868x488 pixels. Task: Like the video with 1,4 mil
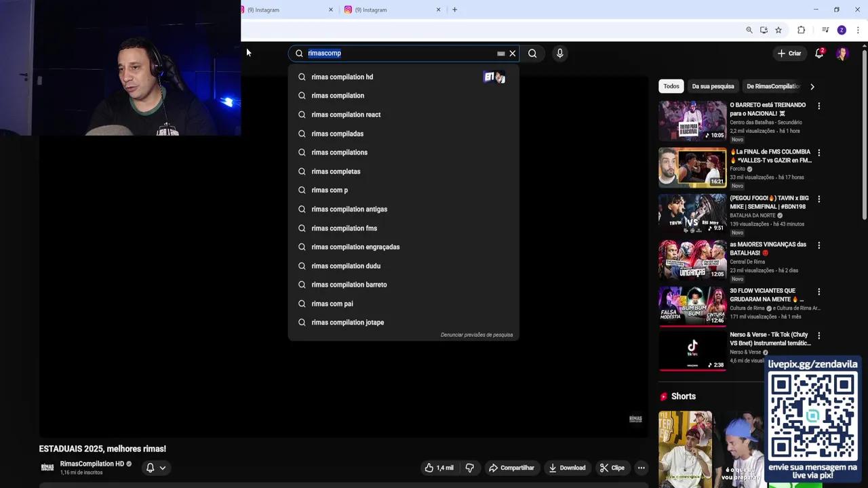[439, 468]
